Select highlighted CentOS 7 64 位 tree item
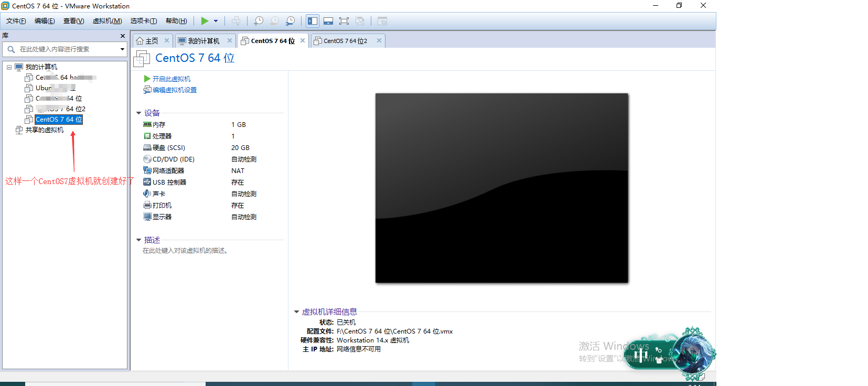 coord(59,120)
